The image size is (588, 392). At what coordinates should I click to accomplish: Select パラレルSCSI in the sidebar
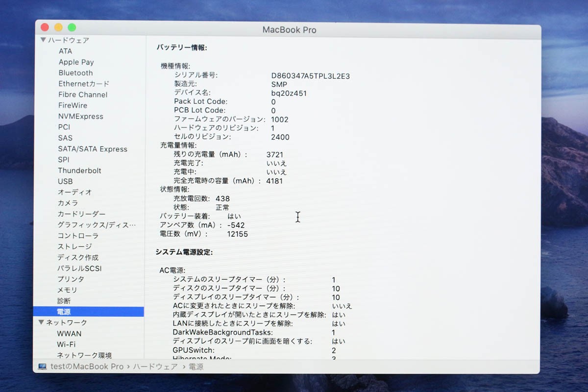[x=79, y=269]
